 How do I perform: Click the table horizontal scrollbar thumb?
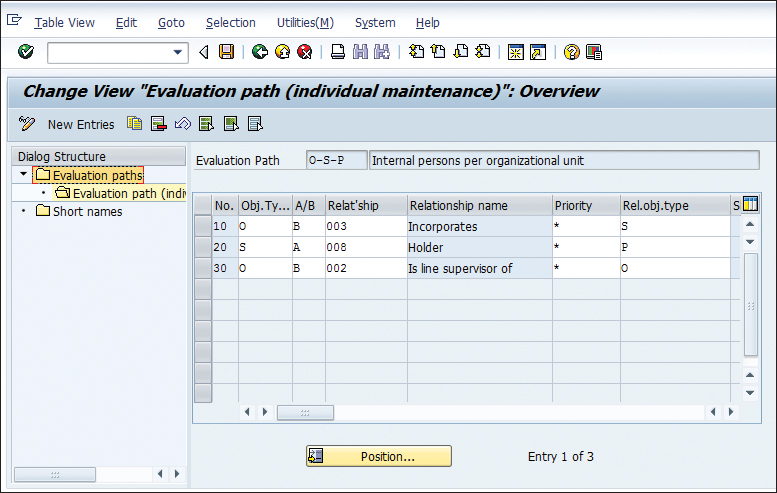click(x=305, y=412)
